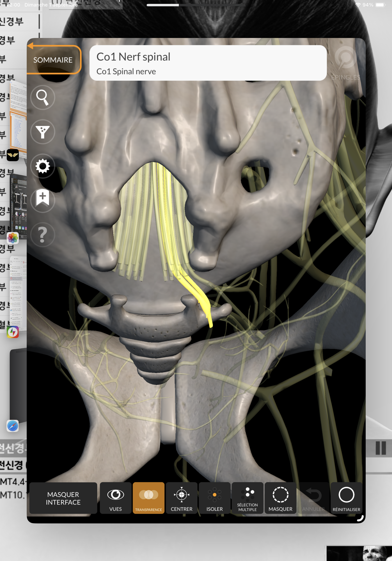Image resolution: width=392 pixels, height=561 pixels.
Task: Open the Vues eye menu
Action: click(x=116, y=498)
